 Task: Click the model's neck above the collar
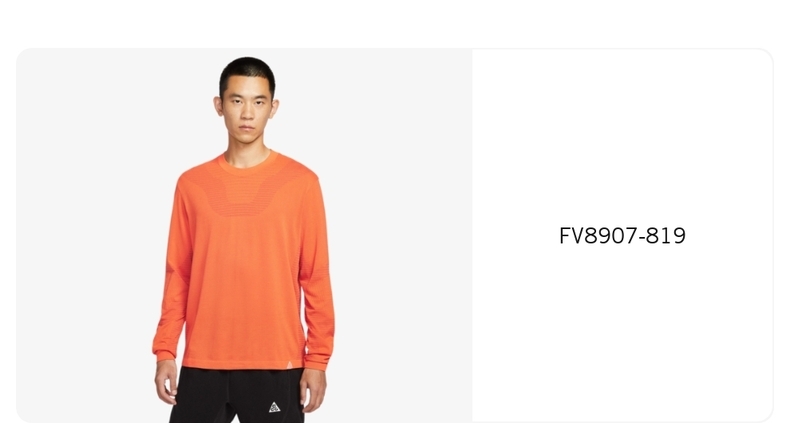coord(247,152)
